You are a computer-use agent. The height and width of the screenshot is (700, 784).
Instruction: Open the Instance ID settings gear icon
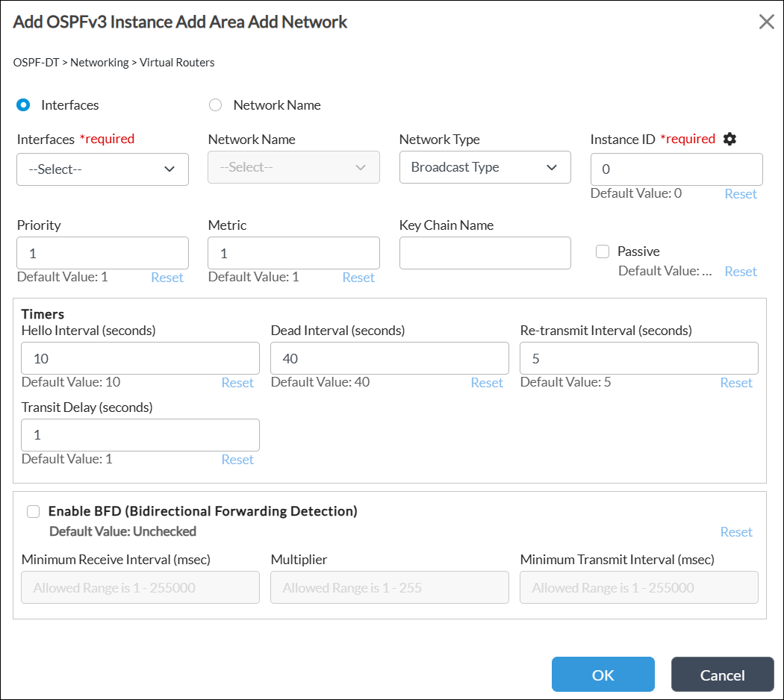point(729,139)
